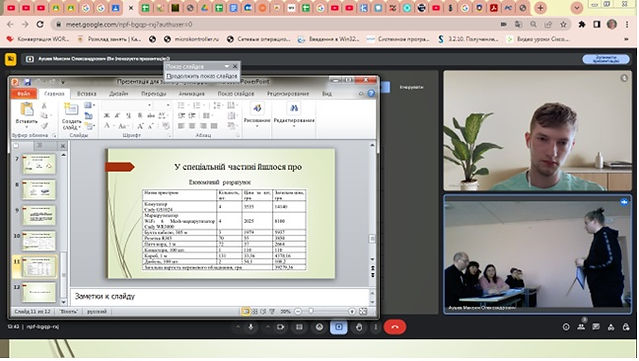Expand camera options arrow
Viewport: 639px width, 361px height.
click(x=267, y=327)
